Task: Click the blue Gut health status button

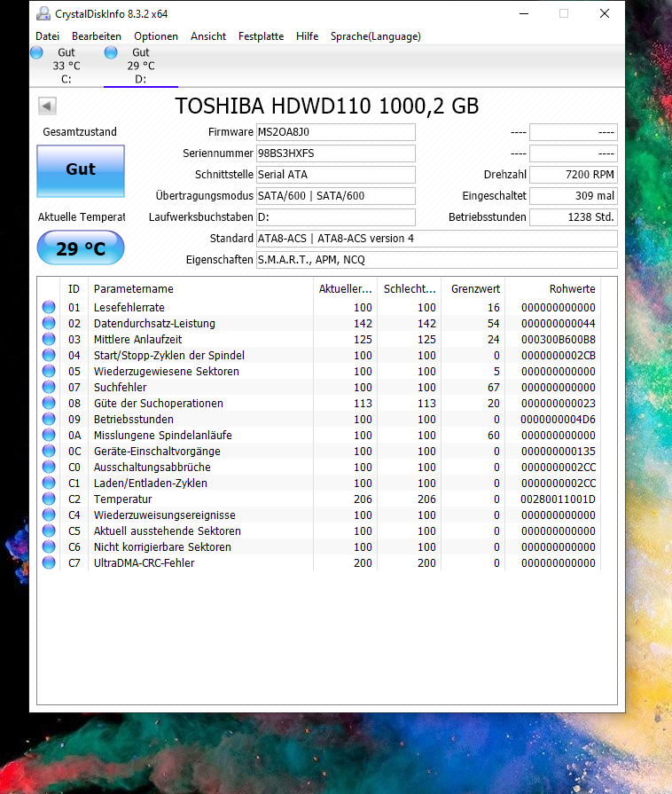Action: (81, 170)
